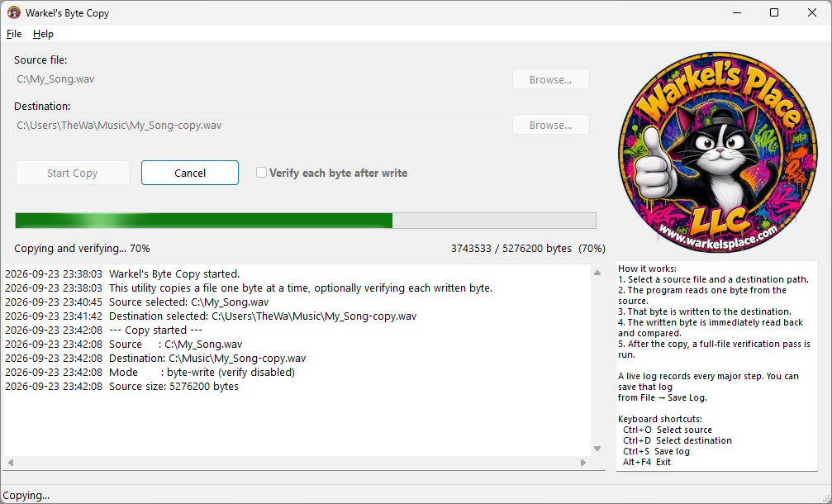
Task: Click the "Destination:" label above the path field
Action: (x=42, y=106)
